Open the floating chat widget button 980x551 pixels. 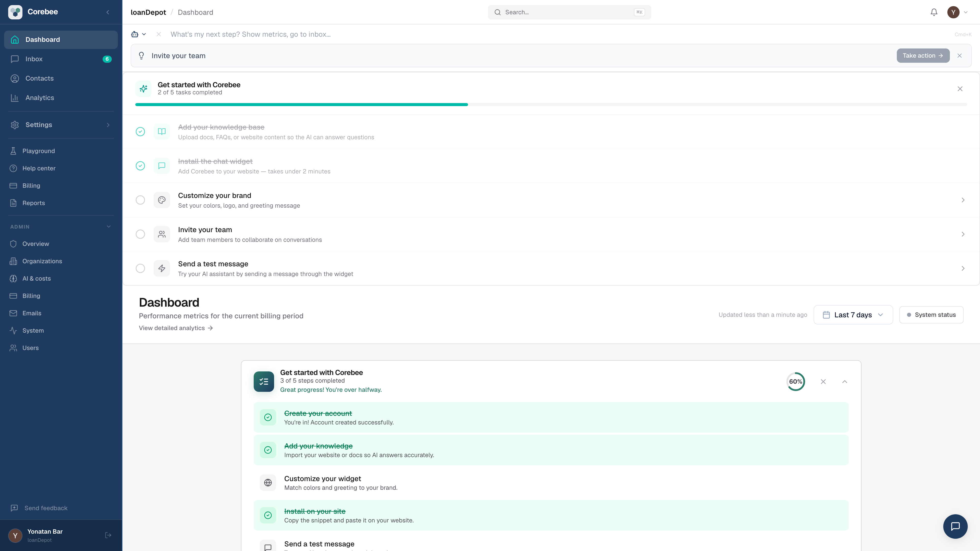click(955, 526)
